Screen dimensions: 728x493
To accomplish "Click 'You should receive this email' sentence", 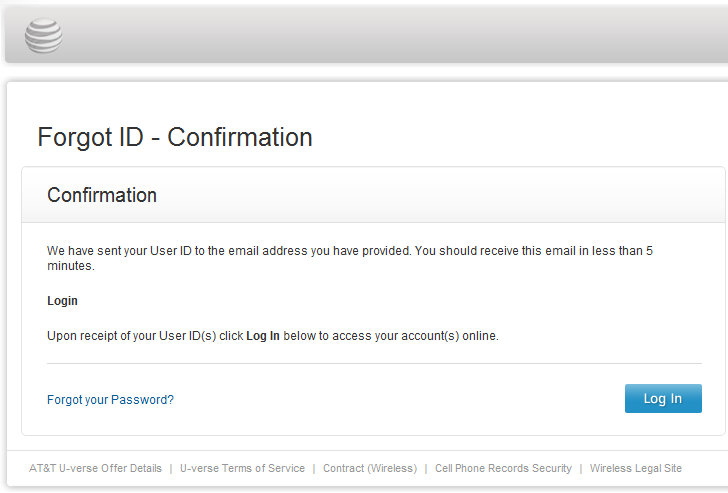I will tap(495, 251).
